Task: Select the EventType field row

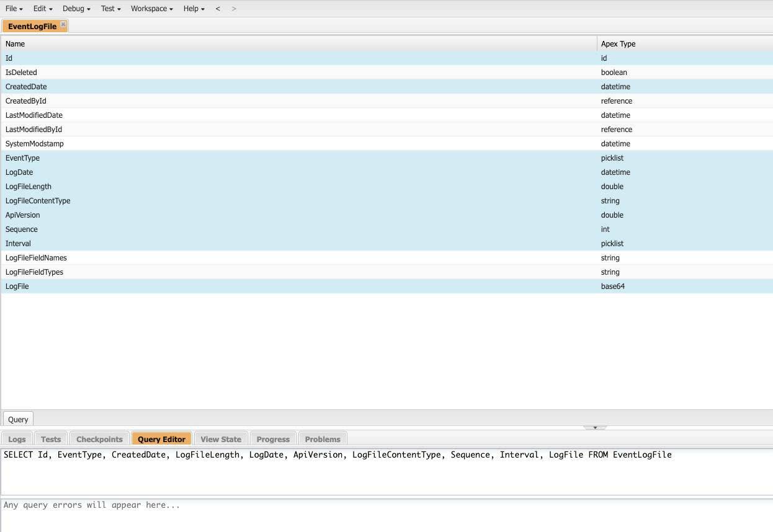Action: click(x=386, y=158)
